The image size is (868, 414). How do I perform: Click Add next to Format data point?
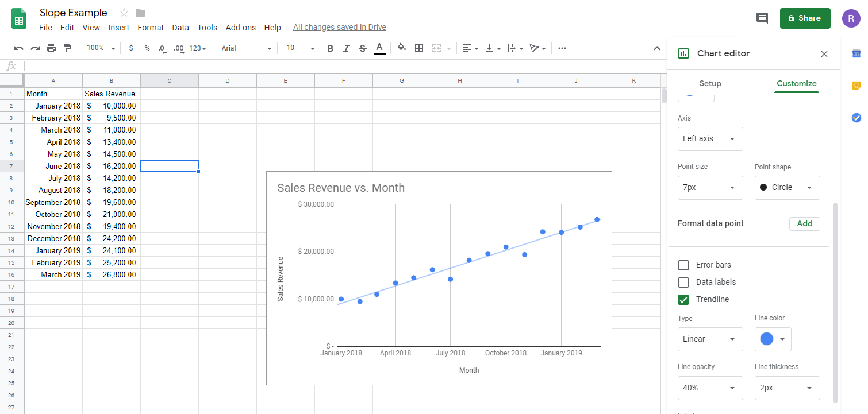click(x=804, y=224)
